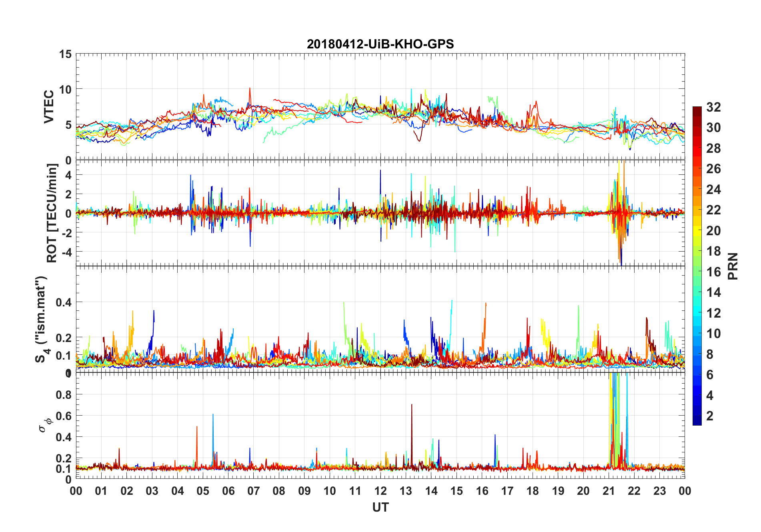Screen dimensions: 761x532
Task: Click the light blue sigma phi spike after 05 UT
Action: coord(213,440)
